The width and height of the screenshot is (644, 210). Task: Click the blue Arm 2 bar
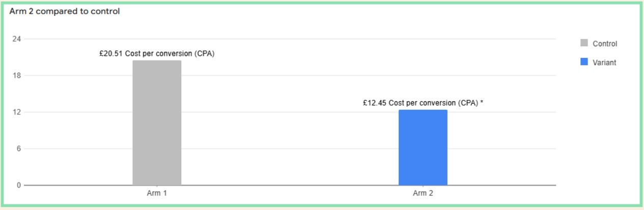423,147
